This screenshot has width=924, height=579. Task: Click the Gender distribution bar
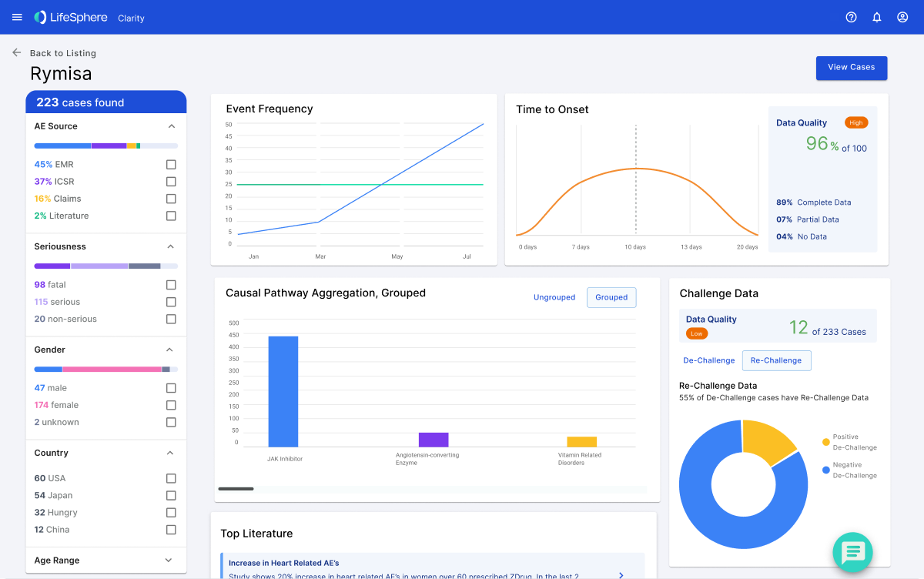coord(106,369)
